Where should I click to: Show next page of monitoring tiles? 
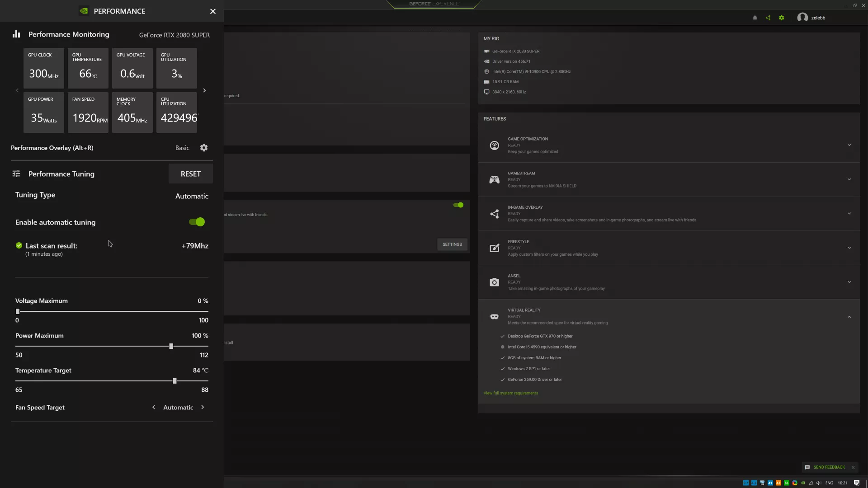click(204, 90)
